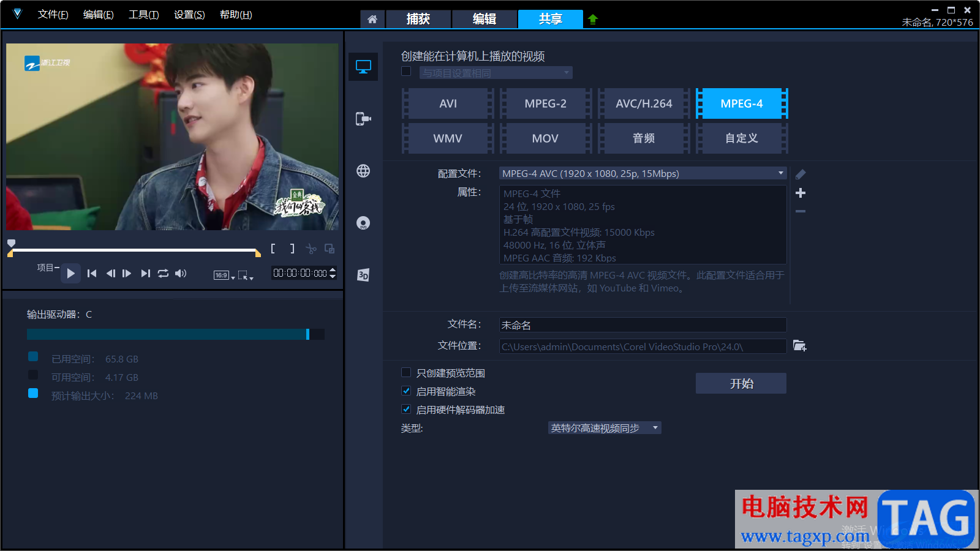Click the green upload arrow icon
Viewport: 980px width, 551px height.
point(592,19)
